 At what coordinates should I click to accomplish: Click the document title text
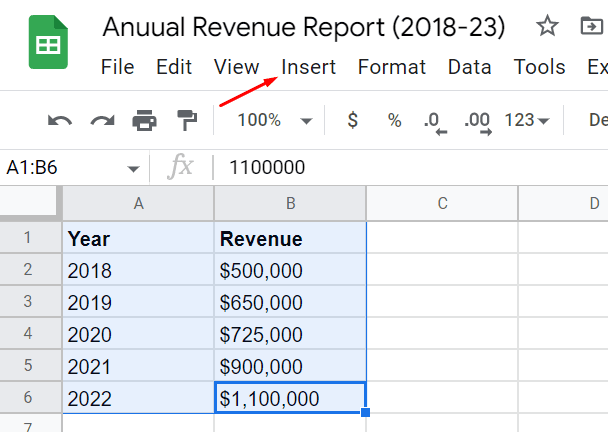304,27
